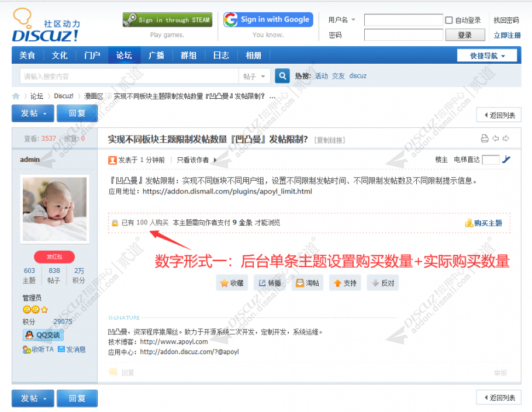Viewport: 532px width, 412px height.
Task: Click the 举报 report link
Action: [x=500, y=373]
